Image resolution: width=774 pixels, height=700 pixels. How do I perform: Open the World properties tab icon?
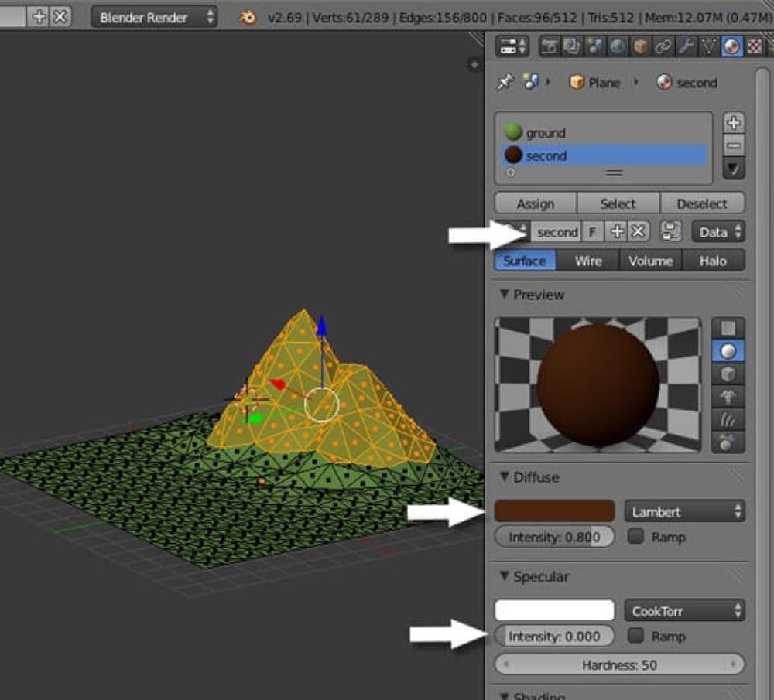point(618,47)
